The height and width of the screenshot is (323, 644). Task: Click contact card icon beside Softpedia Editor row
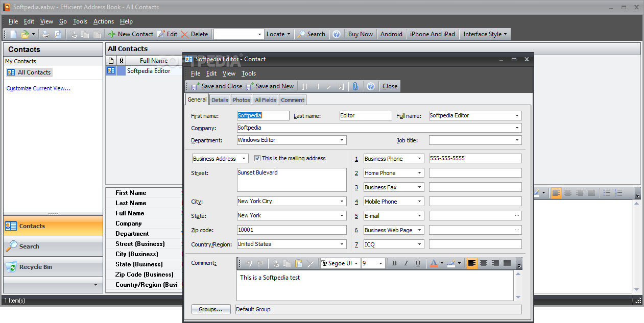[x=111, y=71]
